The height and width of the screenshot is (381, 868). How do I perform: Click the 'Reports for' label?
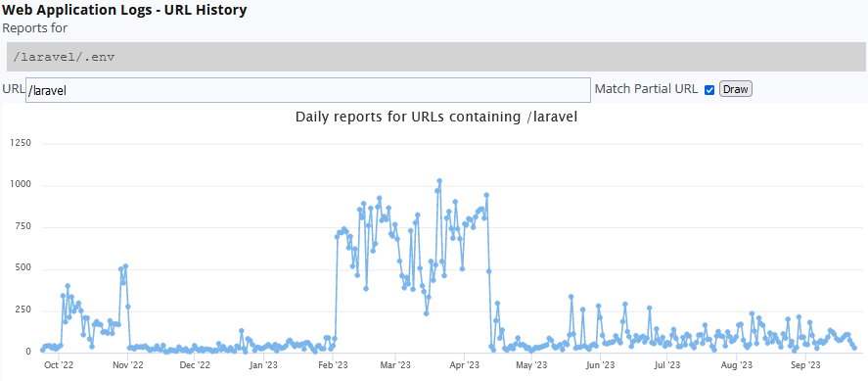35,27
